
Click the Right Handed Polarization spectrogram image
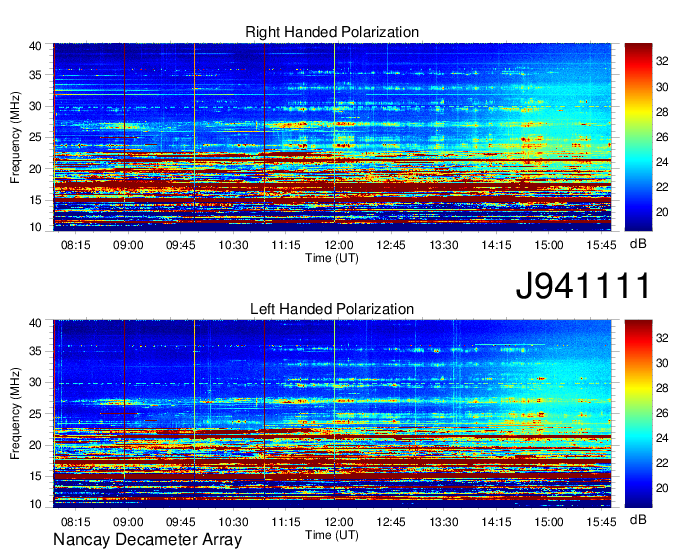(332, 137)
